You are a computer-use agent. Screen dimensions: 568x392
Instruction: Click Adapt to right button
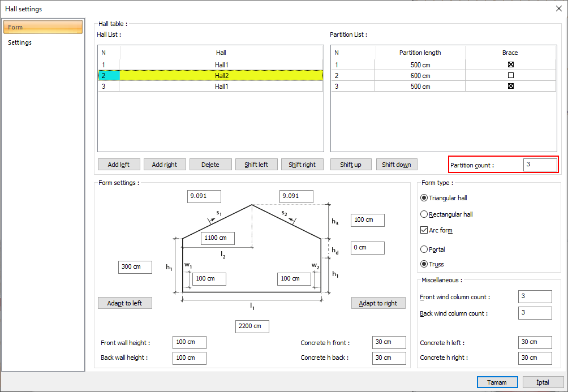pos(378,303)
